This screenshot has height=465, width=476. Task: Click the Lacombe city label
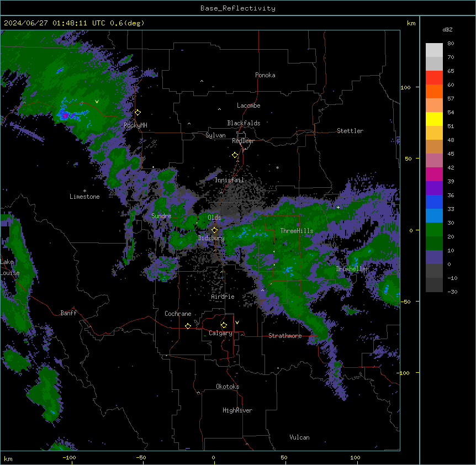tap(248, 105)
